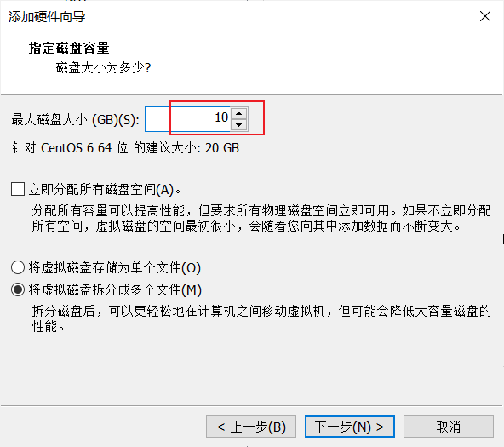Click the CentOS 6 recommended size text
Image resolution: width=504 pixels, height=447 pixels.
(x=126, y=148)
